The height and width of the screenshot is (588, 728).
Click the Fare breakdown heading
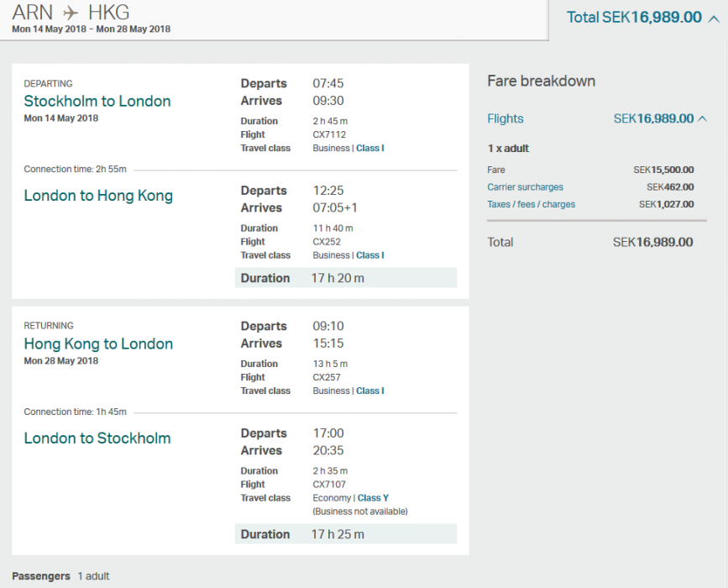pyautogui.click(x=541, y=81)
